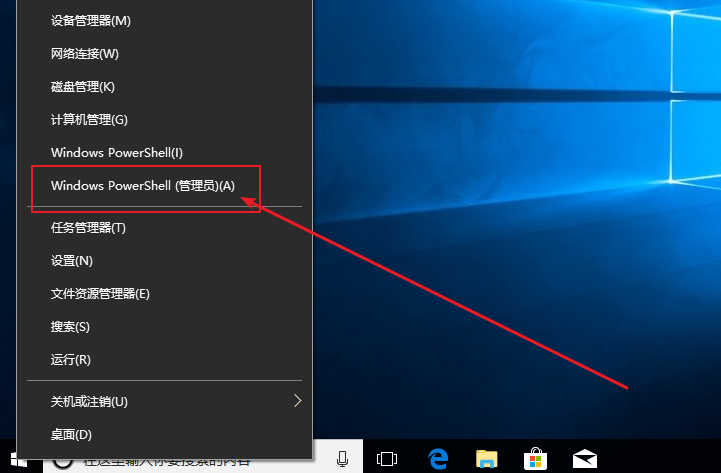Click the Task View taskbar icon

click(x=387, y=459)
